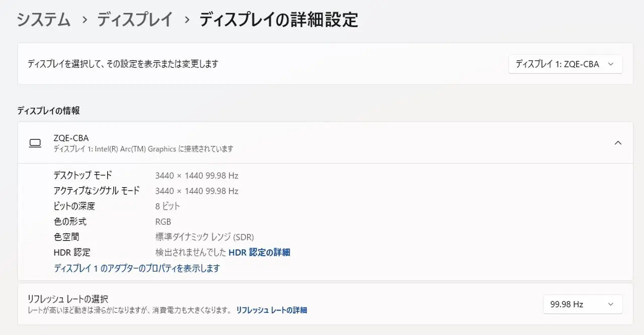The width and height of the screenshot is (644, 335).
Task: Click the ディスプレイの詳細設定 page title
Action: pyautogui.click(x=279, y=20)
